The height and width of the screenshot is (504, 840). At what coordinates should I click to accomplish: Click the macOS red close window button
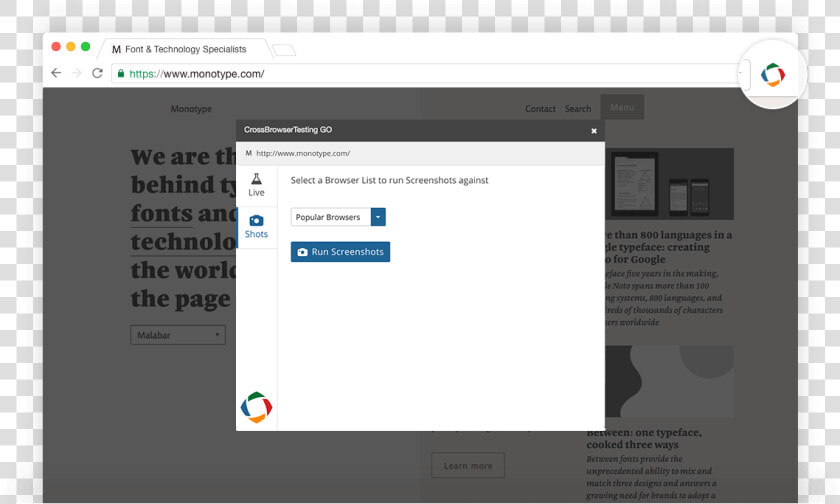tap(56, 47)
